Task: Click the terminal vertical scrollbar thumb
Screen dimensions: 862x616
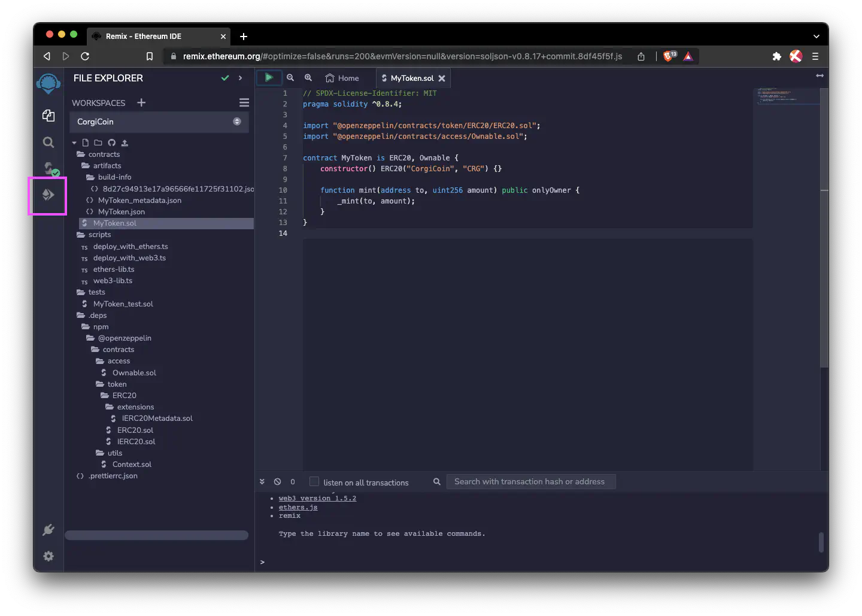Action: click(822, 542)
